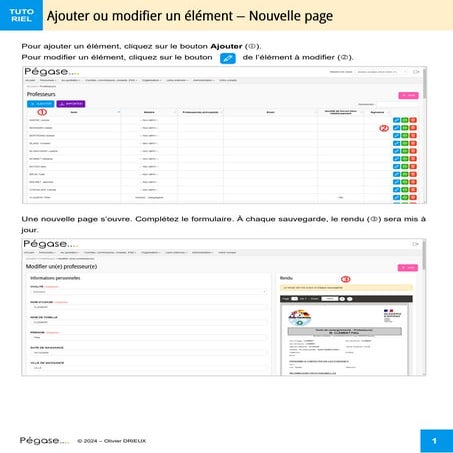Click the vertical scrollbar of the Professeurs page

[x=425, y=84]
